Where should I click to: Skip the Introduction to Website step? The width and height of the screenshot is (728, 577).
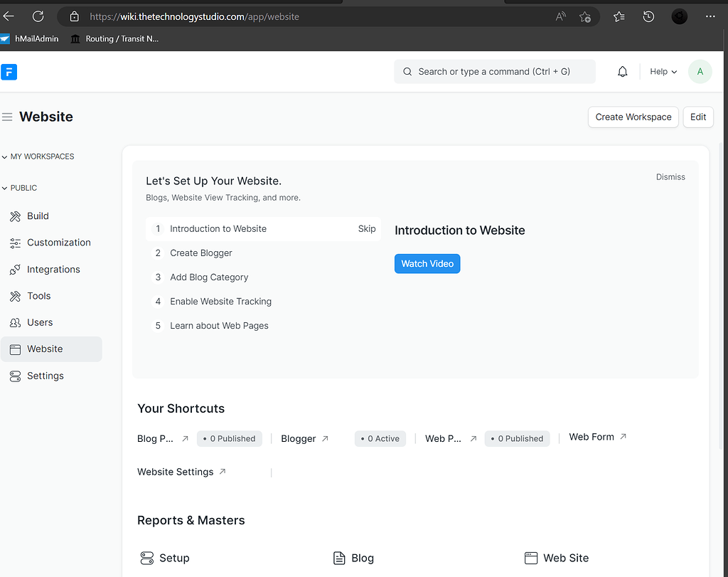click(367, 228)
